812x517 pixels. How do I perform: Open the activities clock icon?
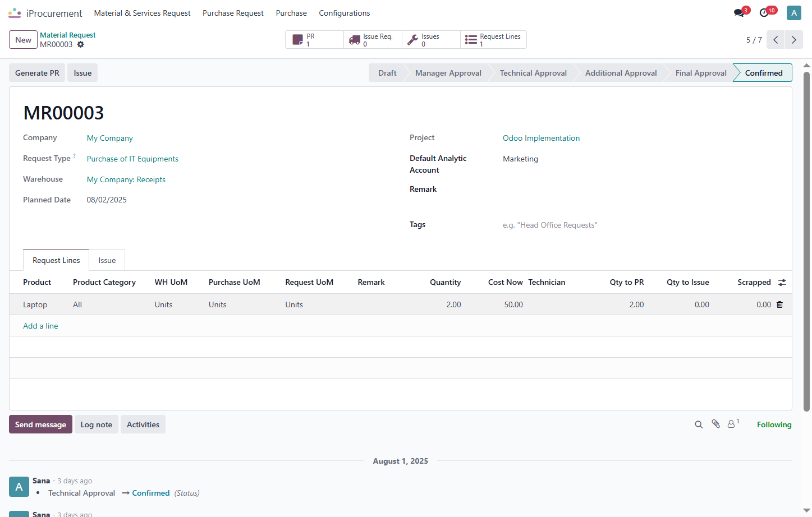764,13
